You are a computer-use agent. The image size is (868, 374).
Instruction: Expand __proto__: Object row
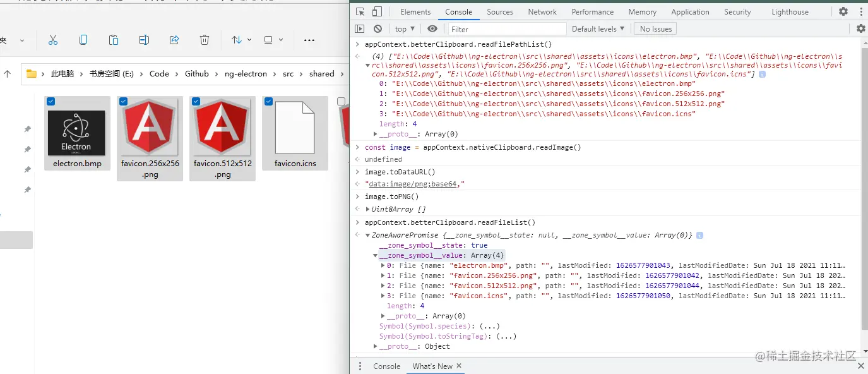(376, 346)
